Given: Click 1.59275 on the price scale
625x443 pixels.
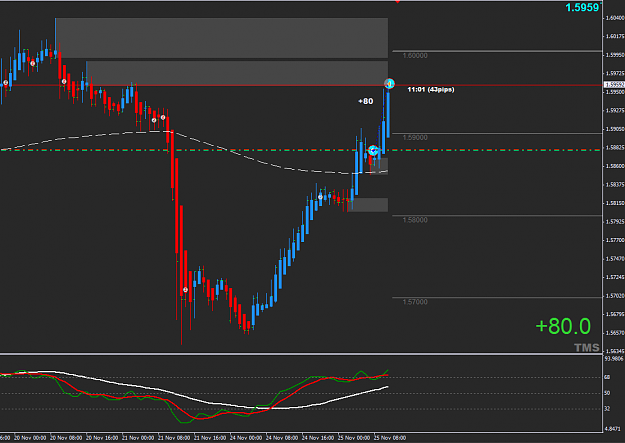Looking at the screenshot, I should [x=615, y=110].
